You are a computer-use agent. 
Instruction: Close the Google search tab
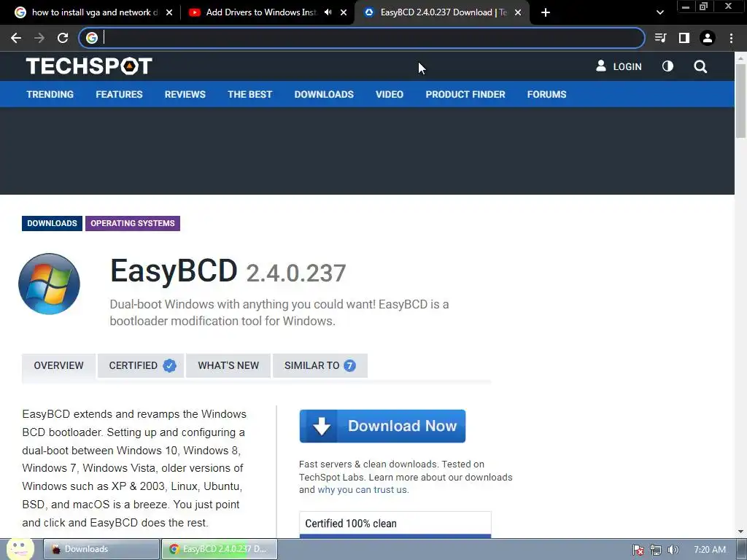click(x=169, y=12)
